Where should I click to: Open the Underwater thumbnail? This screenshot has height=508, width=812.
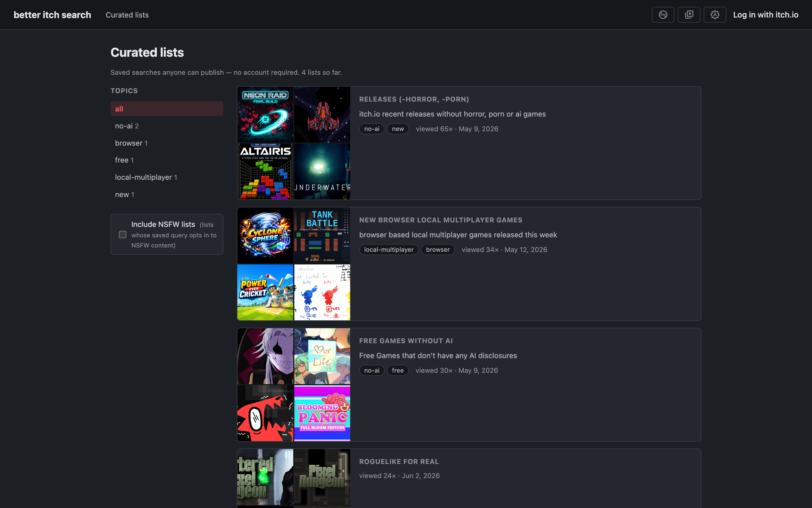[x=322, y=171]
